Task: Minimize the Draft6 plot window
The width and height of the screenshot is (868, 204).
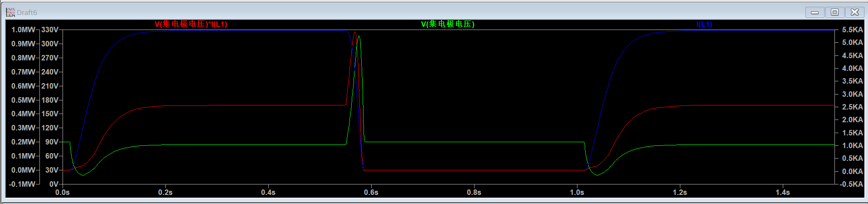Action: (x=815, y=12)
